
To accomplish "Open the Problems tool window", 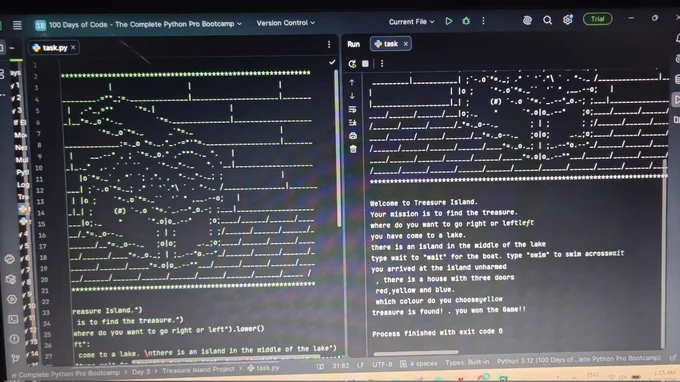I will (14, 339).
